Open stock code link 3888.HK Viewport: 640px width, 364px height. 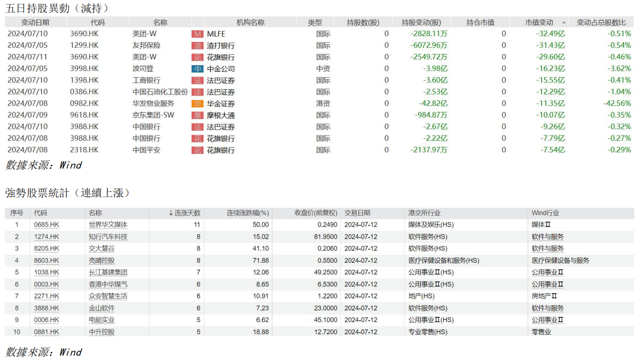pyautogui.click(x=46, y=308)
